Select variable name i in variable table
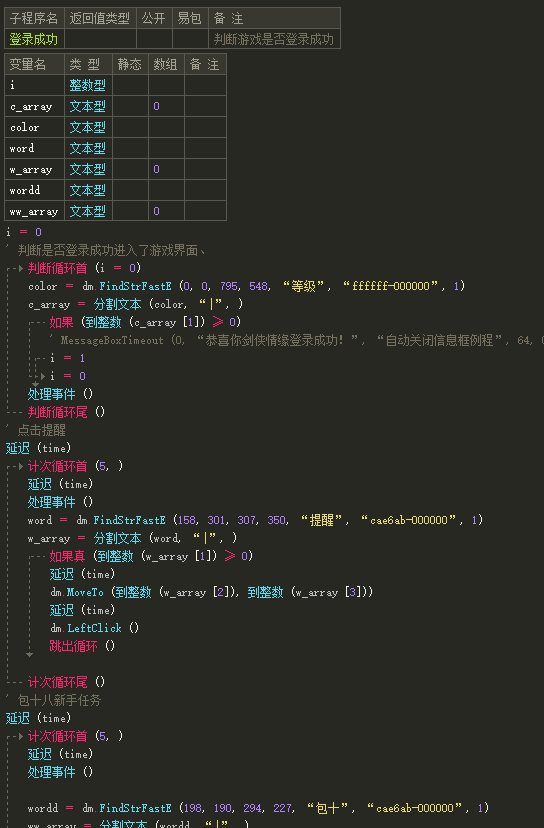Screen dimensions: 544x828 point(12,85)
